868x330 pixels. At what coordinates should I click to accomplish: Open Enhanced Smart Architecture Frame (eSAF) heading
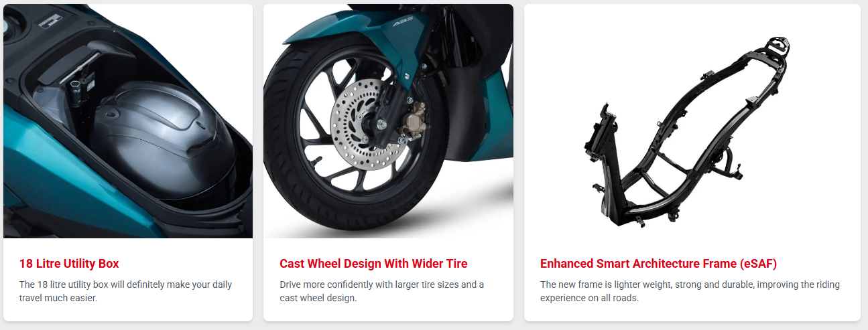point(658,264)
